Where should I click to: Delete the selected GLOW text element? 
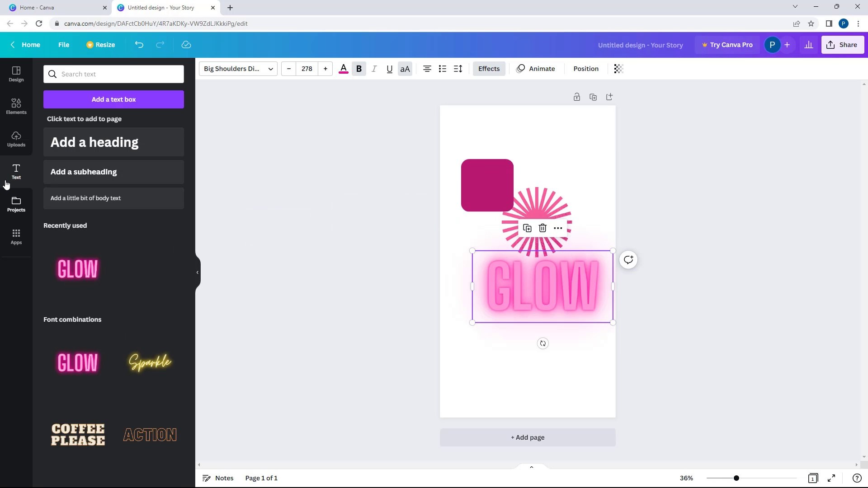tap(542, 228)
